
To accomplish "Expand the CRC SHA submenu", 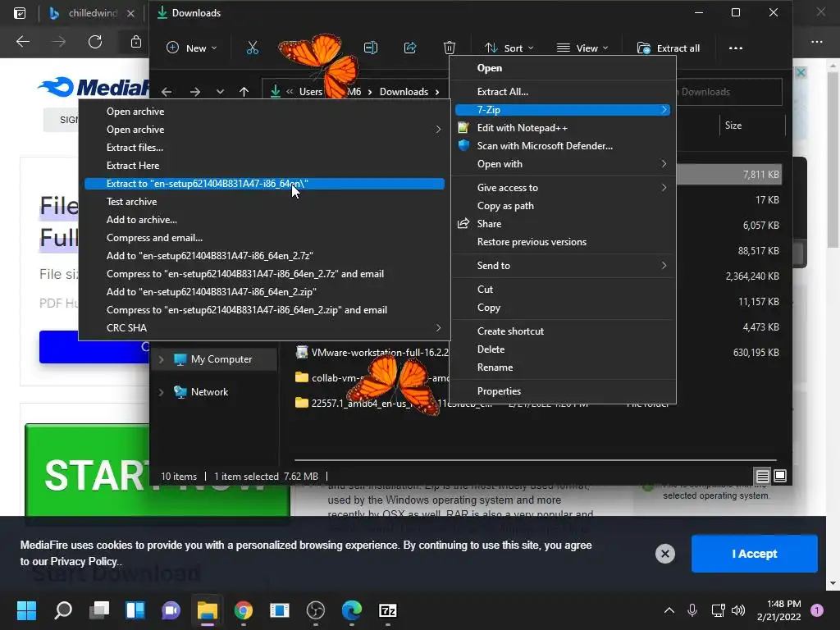I will tap(265, 328).
